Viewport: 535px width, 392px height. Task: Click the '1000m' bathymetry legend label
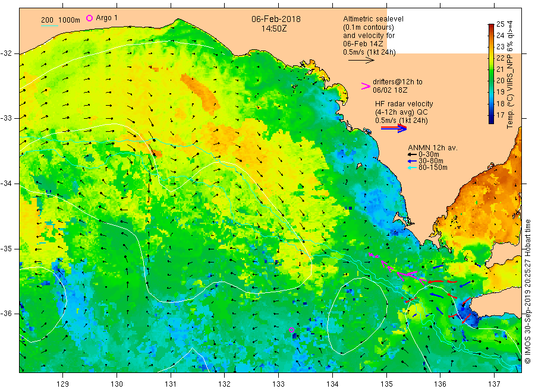click(70, 20)
